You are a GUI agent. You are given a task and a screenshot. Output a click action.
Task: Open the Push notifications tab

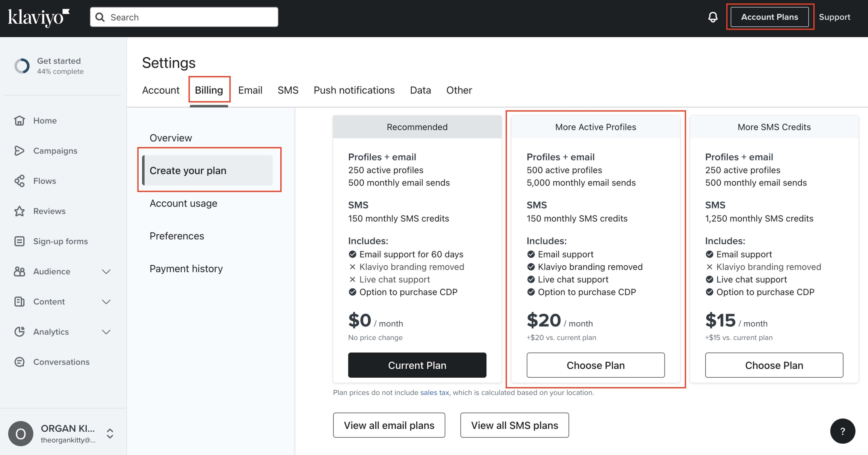coord(354,90)
